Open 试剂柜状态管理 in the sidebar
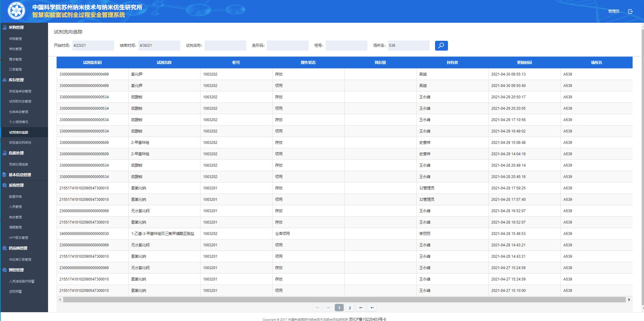 coord(20,102)
